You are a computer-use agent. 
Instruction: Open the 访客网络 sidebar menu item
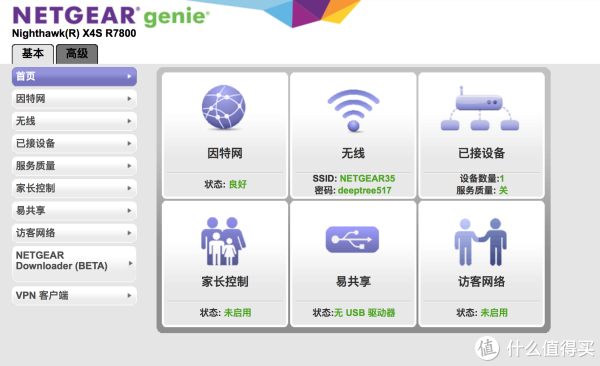click(74, 233)
